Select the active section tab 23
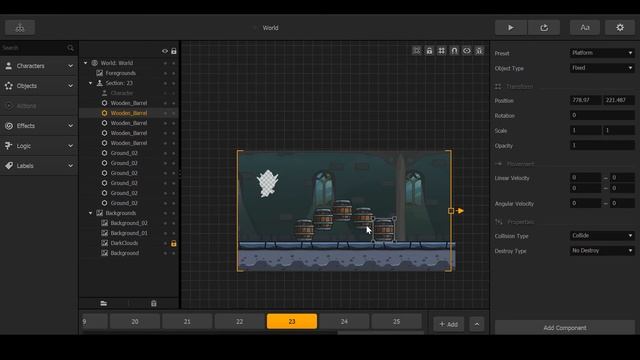 point(292,322)
